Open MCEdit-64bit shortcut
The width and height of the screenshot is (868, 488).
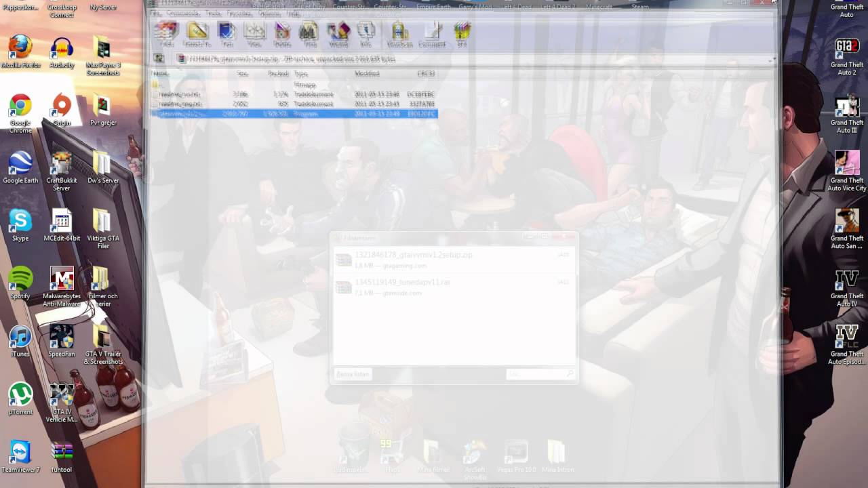(x=62, y=225)
